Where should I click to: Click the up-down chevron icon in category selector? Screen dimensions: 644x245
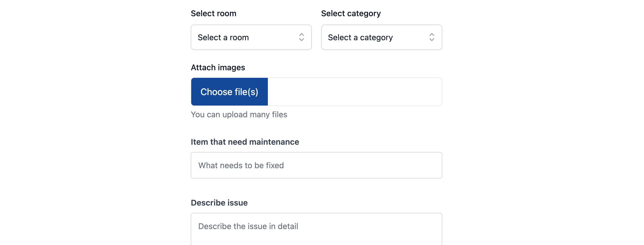(x=432, y=37)
